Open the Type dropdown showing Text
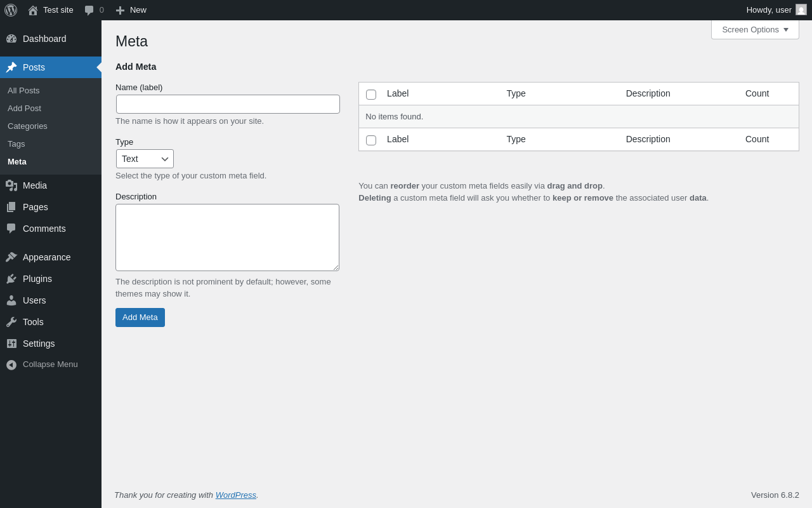The height and width of the screenshot is (508, 812). (145, 159)
